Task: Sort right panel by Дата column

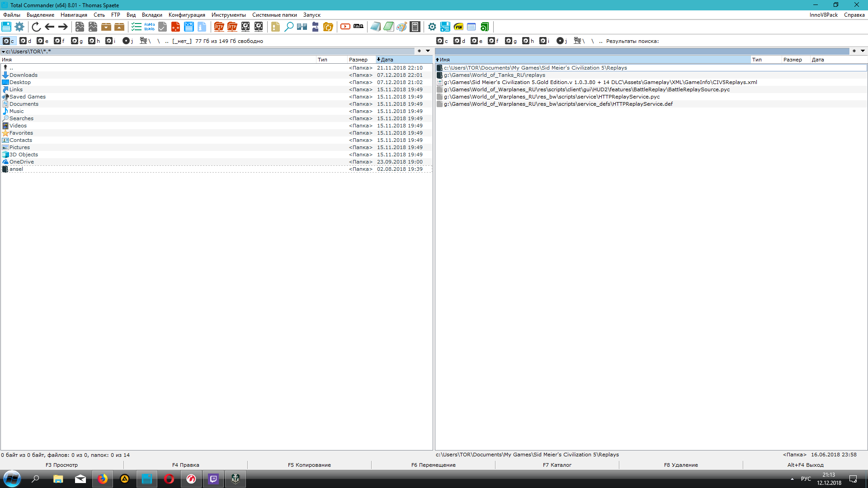Action: click(x=838, y=60)
